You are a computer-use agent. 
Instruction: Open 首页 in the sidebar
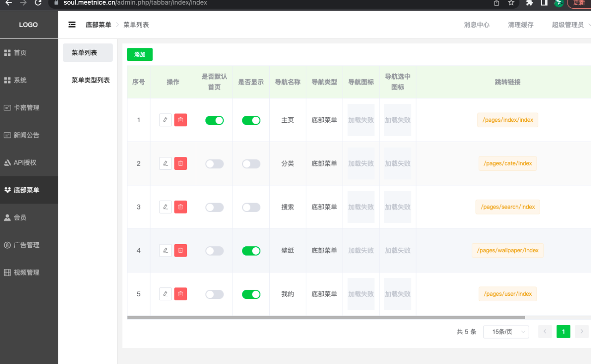pos(29,53)
